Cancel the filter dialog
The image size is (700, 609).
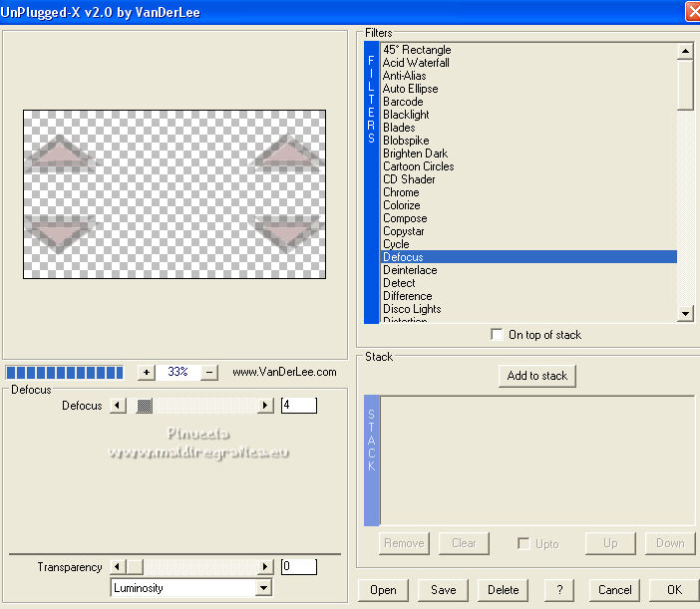pyautogui.click(x=614, y=590)
